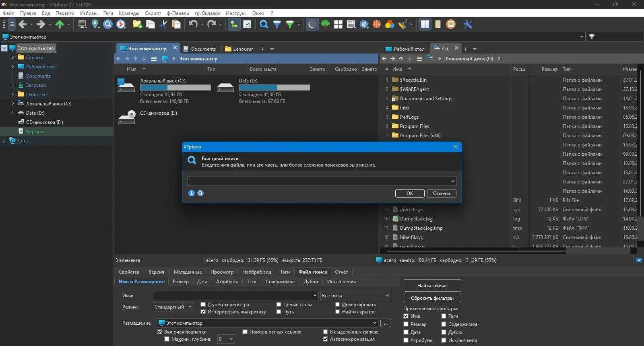
Task: Enable the "С учётом регистра" checkbox
Action: click(x=203, y=305)
